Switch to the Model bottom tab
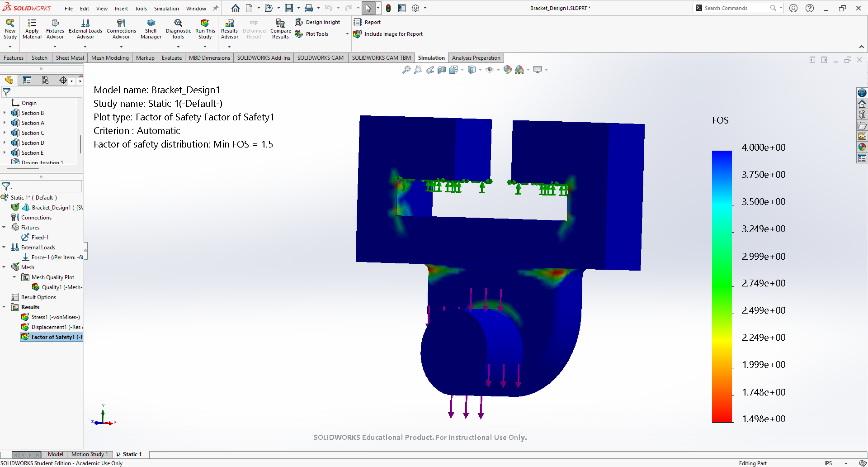The width and height of the screenshot is (868, 467). tap(56, 454)
